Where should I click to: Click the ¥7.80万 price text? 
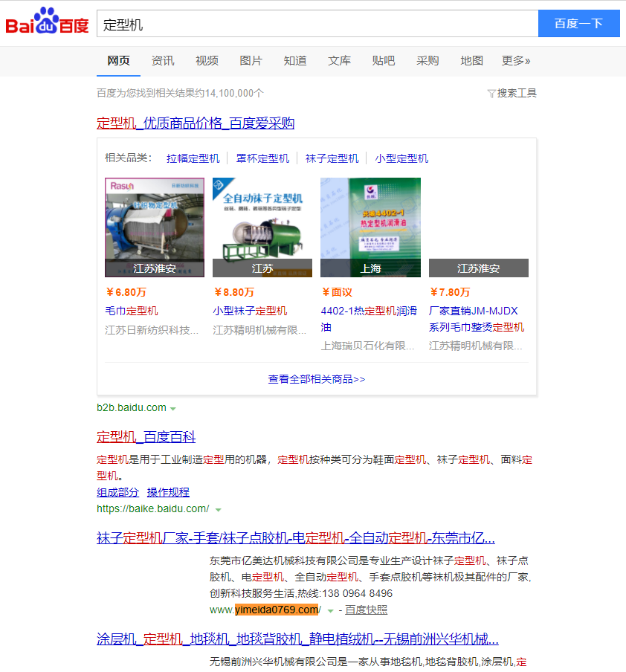(451, 292)
